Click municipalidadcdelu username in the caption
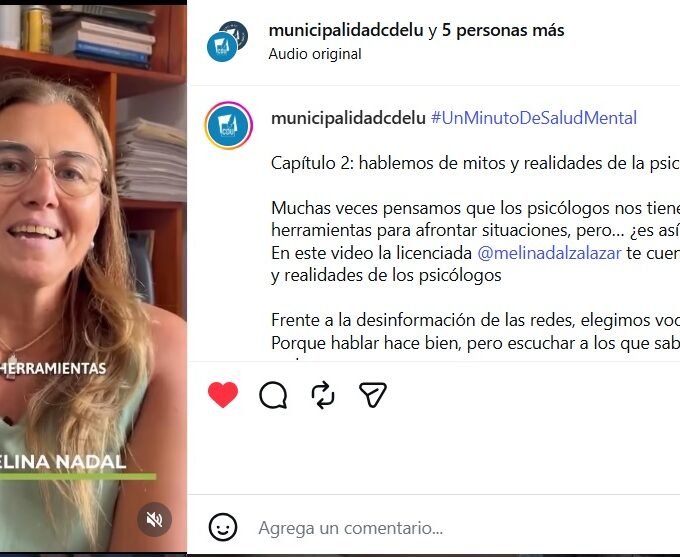 point(348,118)
